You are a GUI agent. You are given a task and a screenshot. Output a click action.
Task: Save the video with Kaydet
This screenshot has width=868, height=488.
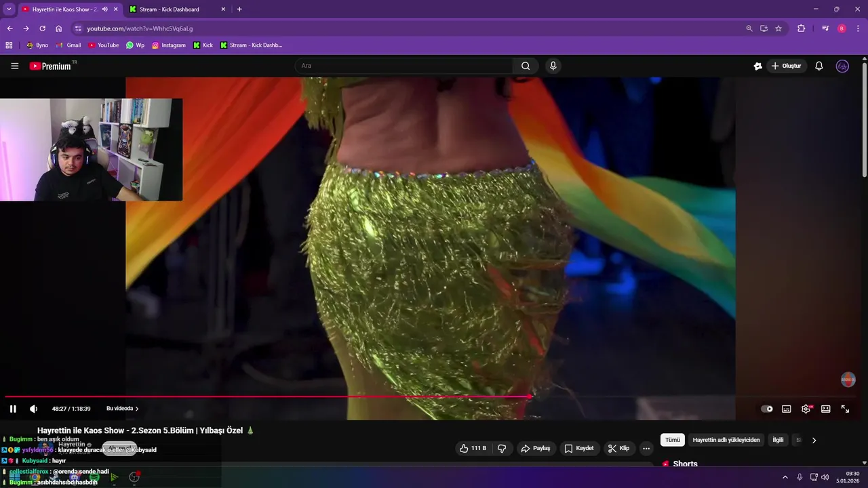pyautogui.click(x=579, y=448)
